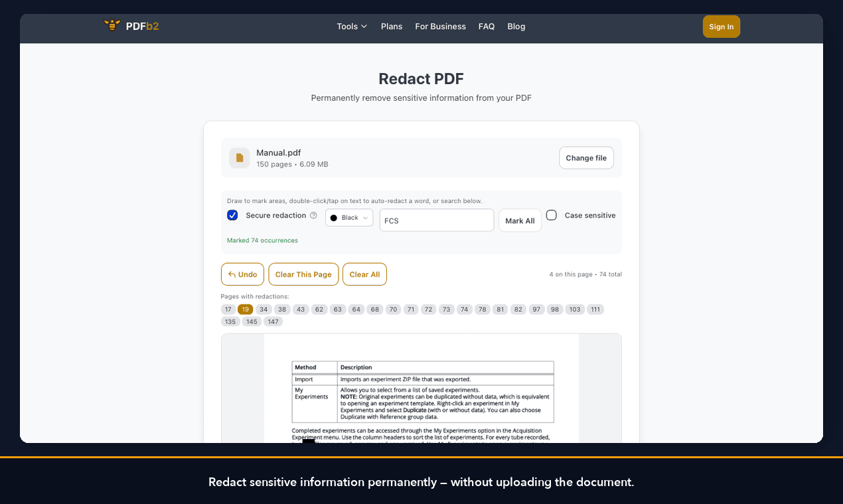The image size is (843, 504).
Task: Visit the Blog section
Action: point(516,27)
